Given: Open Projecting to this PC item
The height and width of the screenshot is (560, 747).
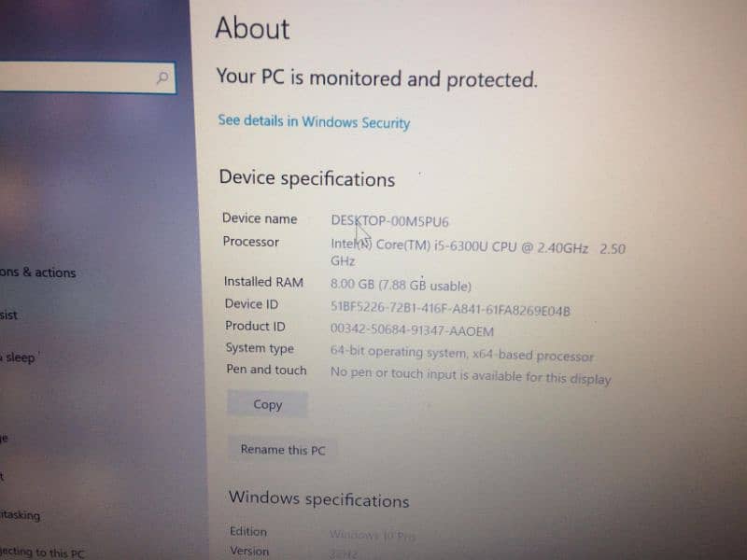Looking at the screenshot, I should [x=42, y=553].
